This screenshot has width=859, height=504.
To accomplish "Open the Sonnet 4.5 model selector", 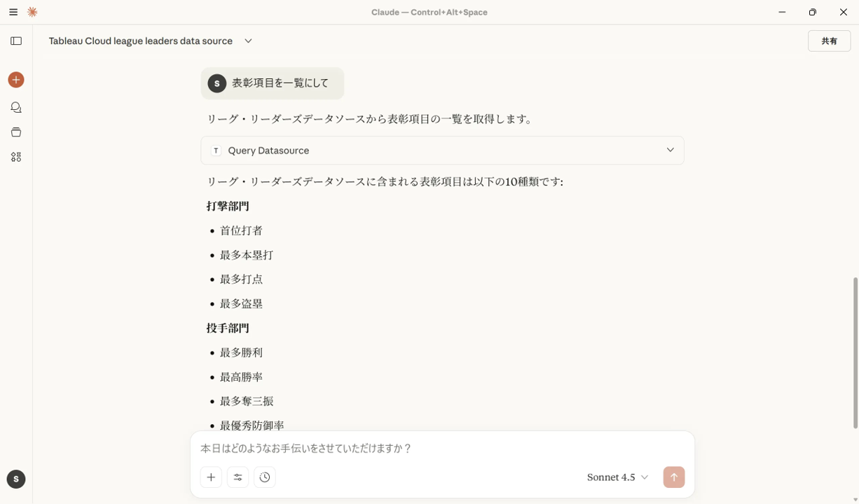I will point(617,477).
